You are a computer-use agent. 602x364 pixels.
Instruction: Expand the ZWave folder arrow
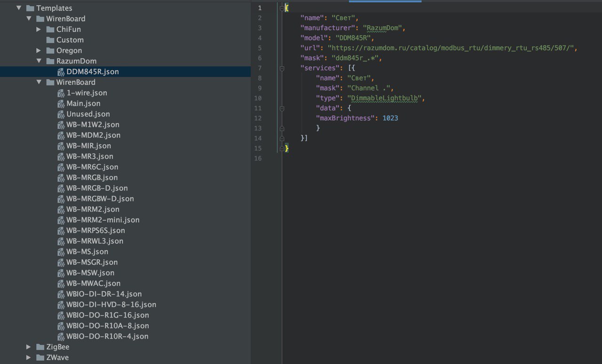tap(29, 357)
